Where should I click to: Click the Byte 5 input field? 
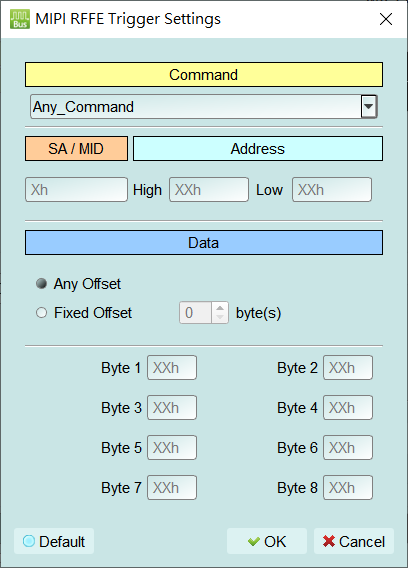click(x=172, y=448)
